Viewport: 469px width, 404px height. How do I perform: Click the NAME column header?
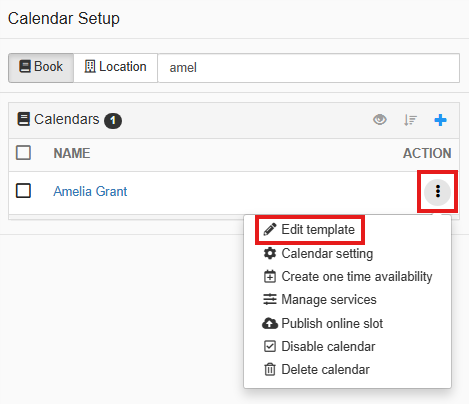coord(72,153)
